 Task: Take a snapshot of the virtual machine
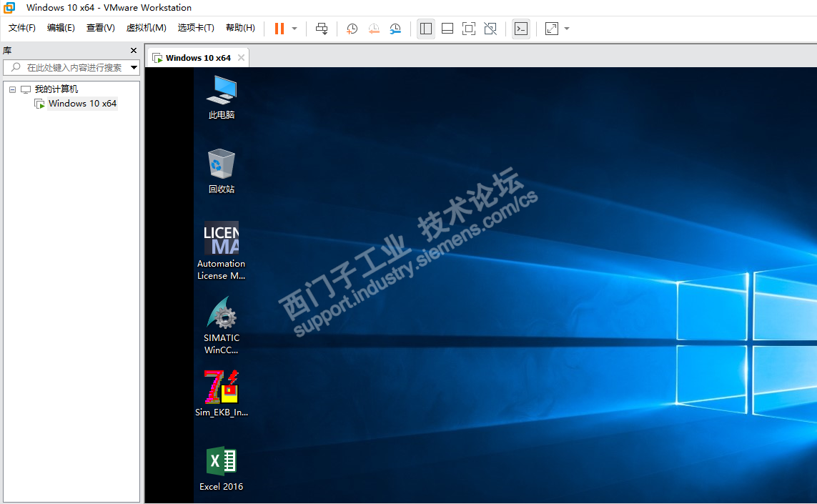click(352, 29)
